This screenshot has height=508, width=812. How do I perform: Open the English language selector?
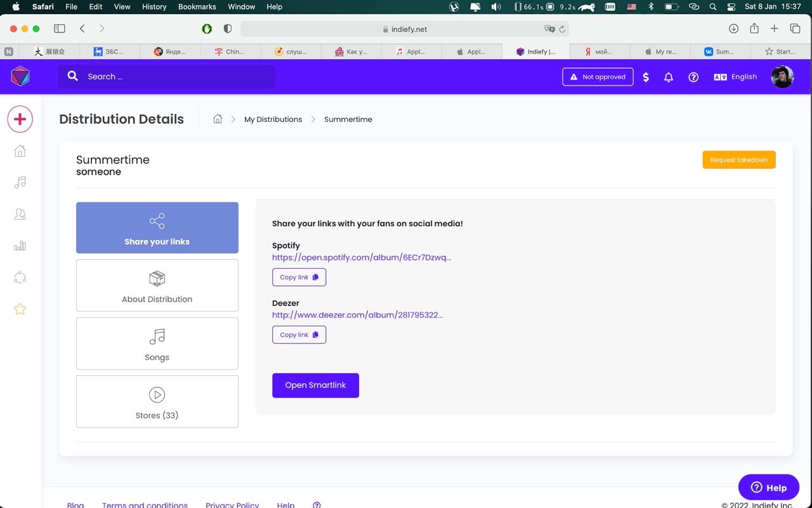(735, 77)
